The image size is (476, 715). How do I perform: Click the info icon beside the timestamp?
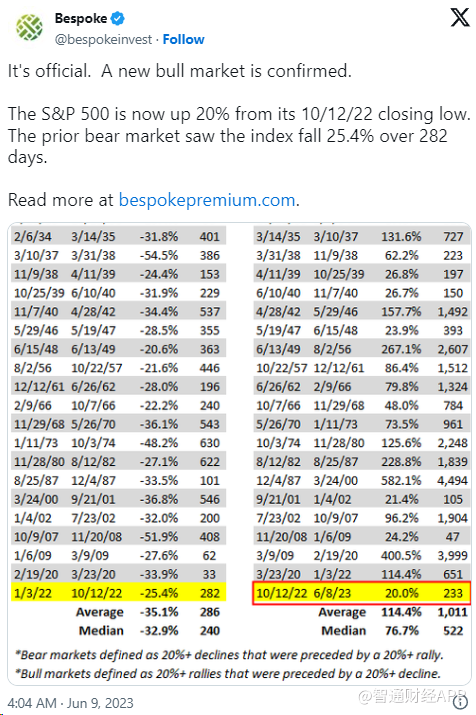click(461, 701)
